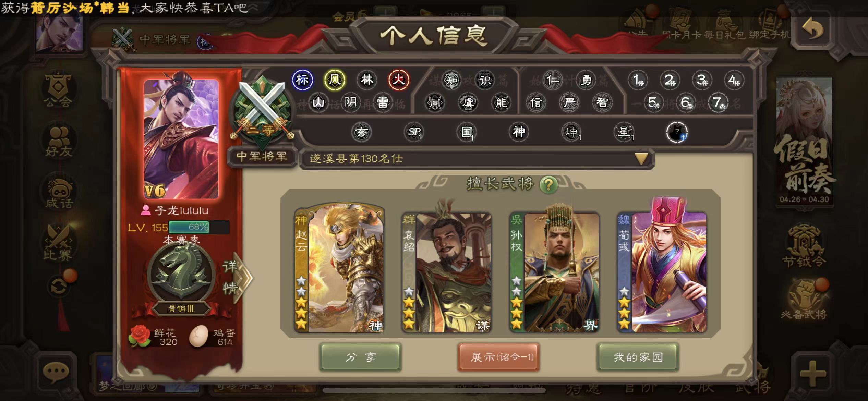Image resolution: width=868 pixels, height=401 pixels.
Task: Open the unknown pack plus slot
Action: pyautogui.click(x=677, y=132)
